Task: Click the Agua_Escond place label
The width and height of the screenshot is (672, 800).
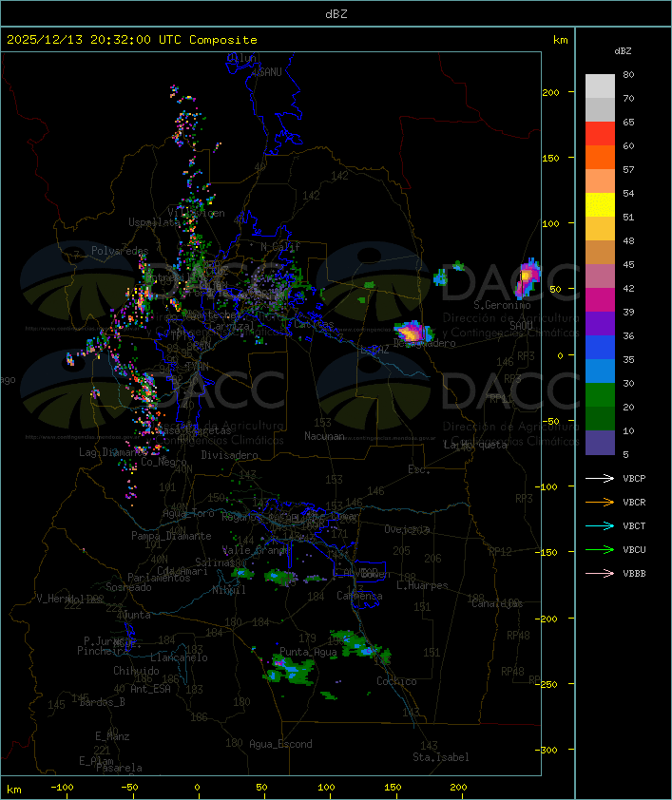Action: (280, 744)
